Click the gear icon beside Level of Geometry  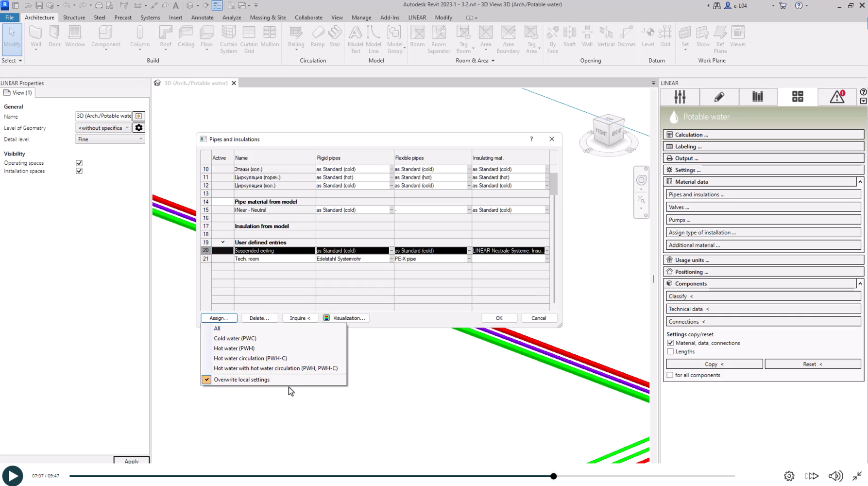pyautogui.click(x=139, y=128)
